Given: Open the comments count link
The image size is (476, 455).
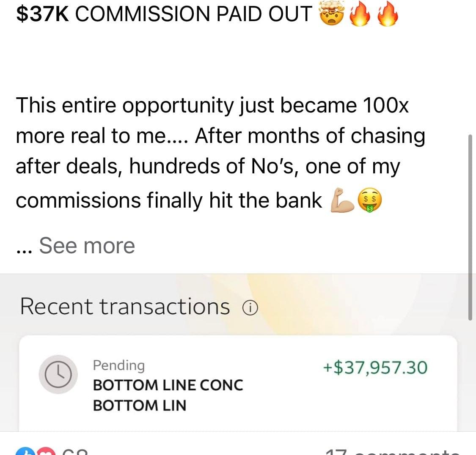Looking at the screenshot, I should [393, 452].
